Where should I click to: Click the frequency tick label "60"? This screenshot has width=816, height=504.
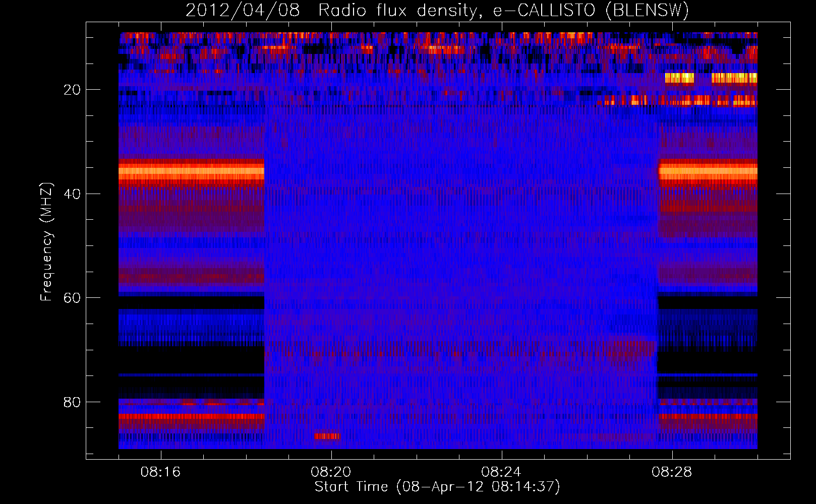[x=73, y=298]
